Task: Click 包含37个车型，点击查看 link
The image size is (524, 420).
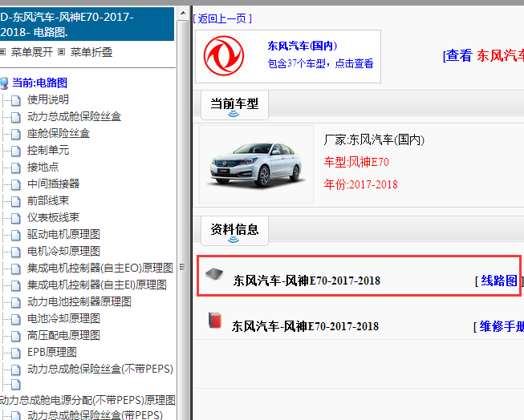Action: pyautogui.click(x=320, y=63)
